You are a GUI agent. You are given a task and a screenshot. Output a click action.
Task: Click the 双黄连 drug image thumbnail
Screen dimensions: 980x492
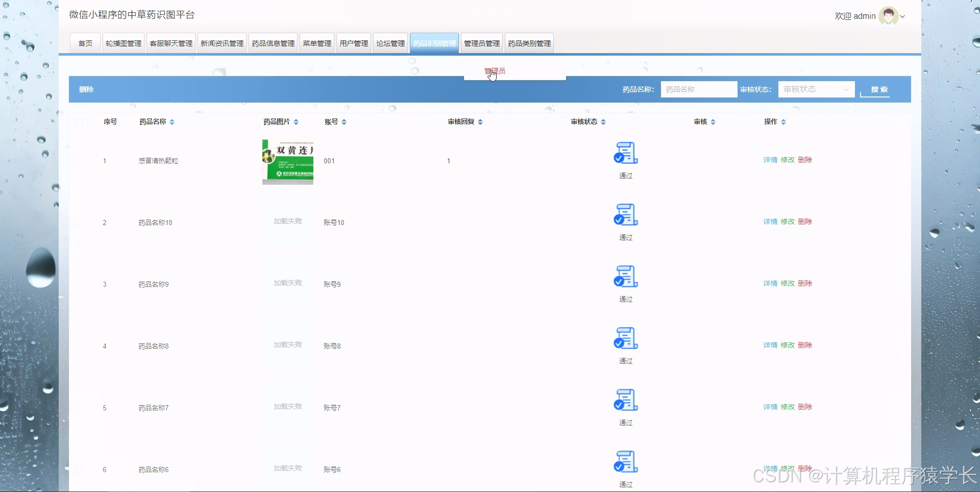tap(288, 162)
